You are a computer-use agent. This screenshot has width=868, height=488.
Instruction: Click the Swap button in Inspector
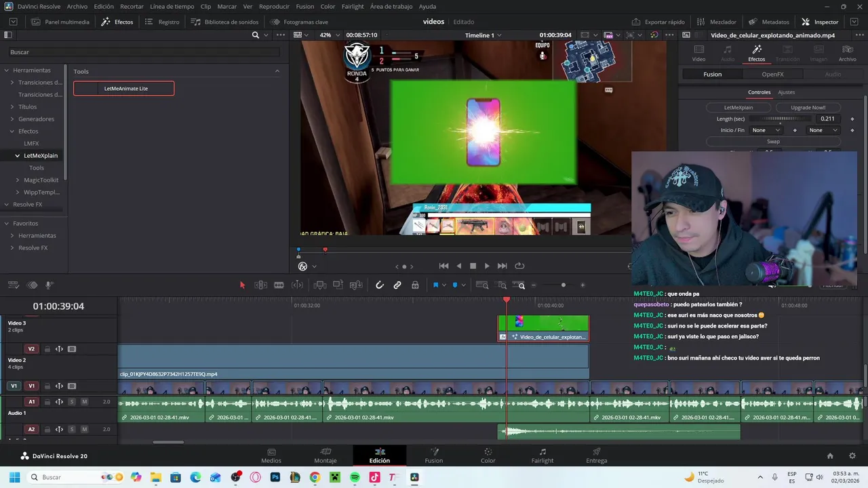pos(773,142)
